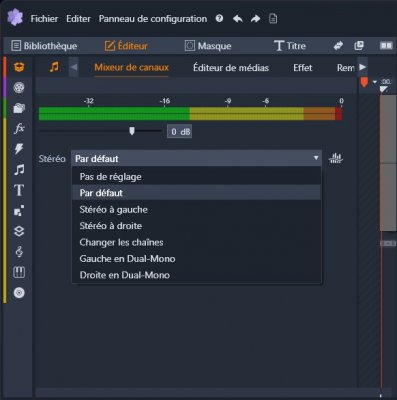Show next tabs with right arrow

[x=362, y=67]
